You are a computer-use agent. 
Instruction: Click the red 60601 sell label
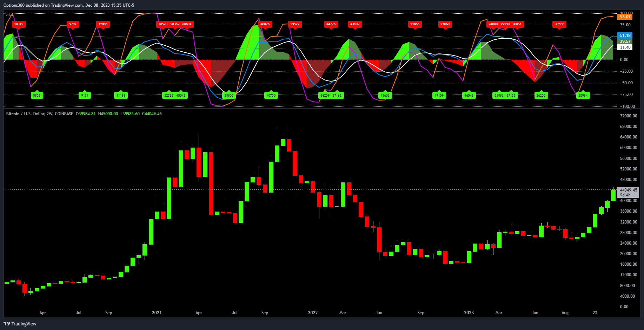coord(187,24)
